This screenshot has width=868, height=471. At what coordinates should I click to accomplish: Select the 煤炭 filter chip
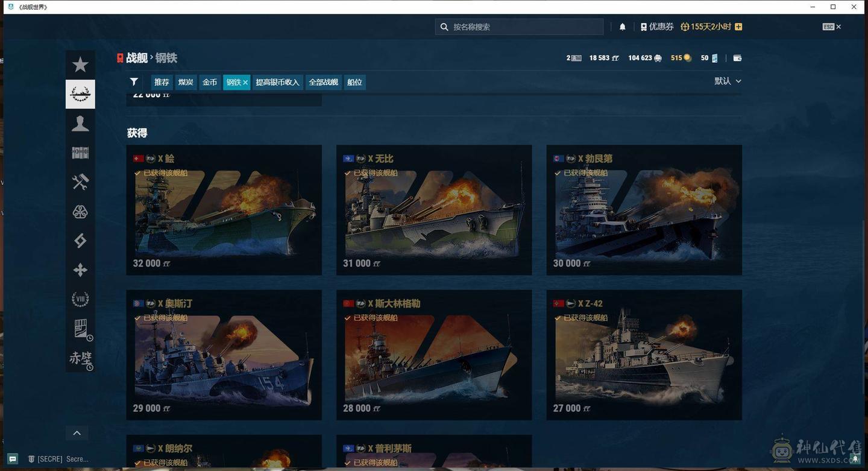click(x=186, y=82)
